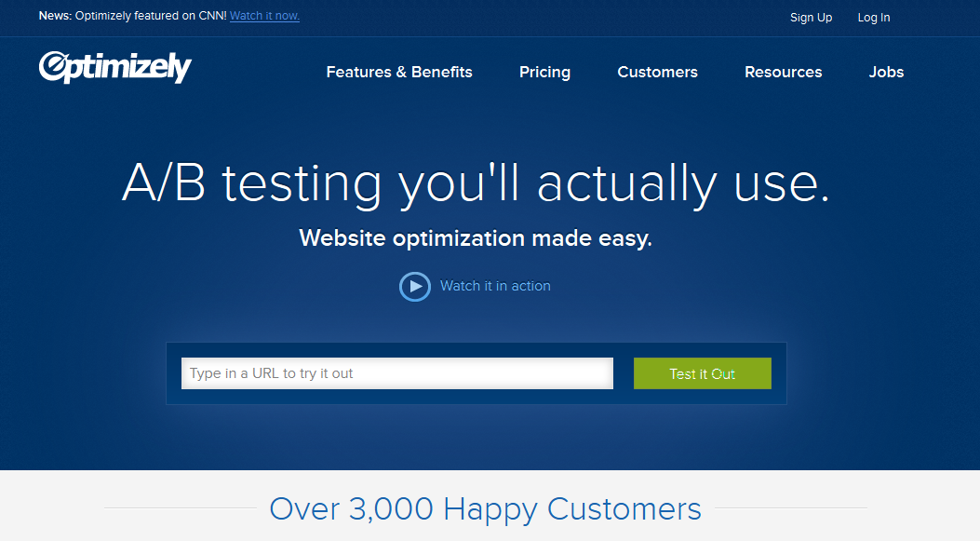Click the 'A/B testing you'll actually use.' headline
Screen dimensions: 980x541
point(476,183)
